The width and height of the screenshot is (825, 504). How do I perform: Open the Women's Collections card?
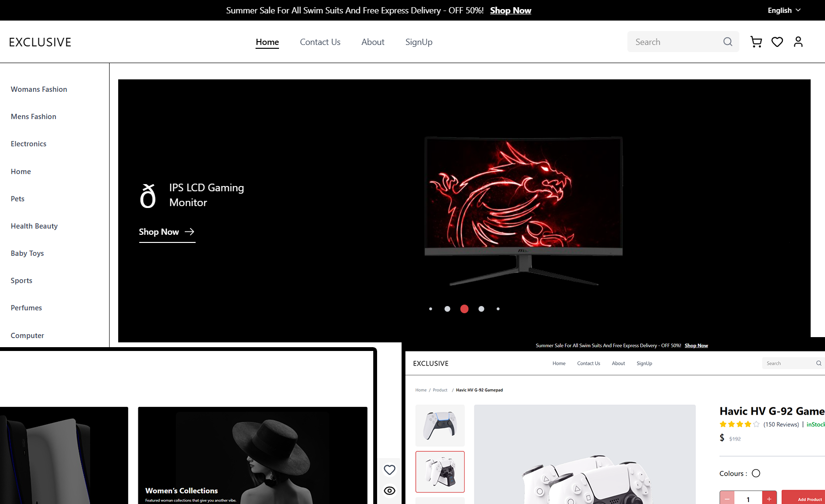pyautogui.click(x=253, y=455)
